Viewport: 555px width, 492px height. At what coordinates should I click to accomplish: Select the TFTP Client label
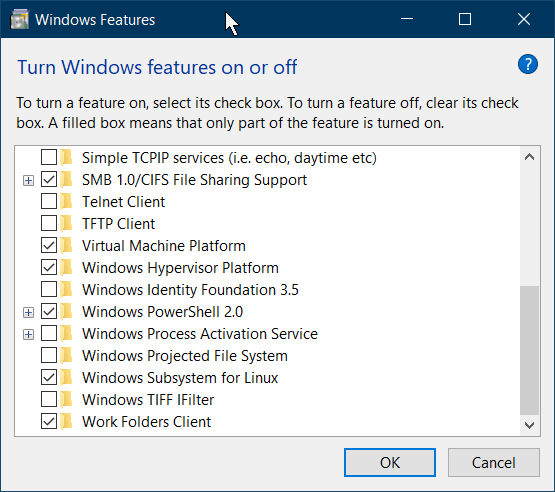point(119,224)
